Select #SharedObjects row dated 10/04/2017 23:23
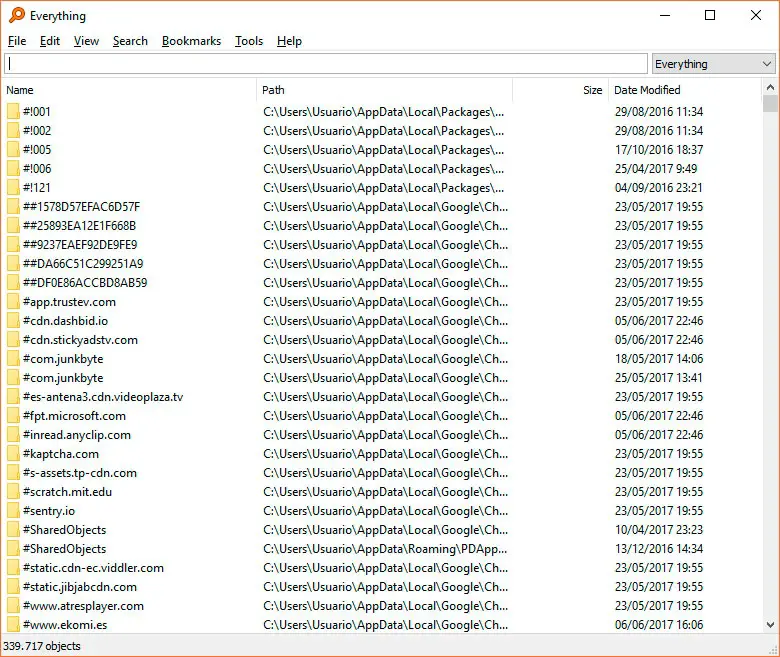Image resolution: width=780 pixels, height=657 pixels. click(382, 530)
